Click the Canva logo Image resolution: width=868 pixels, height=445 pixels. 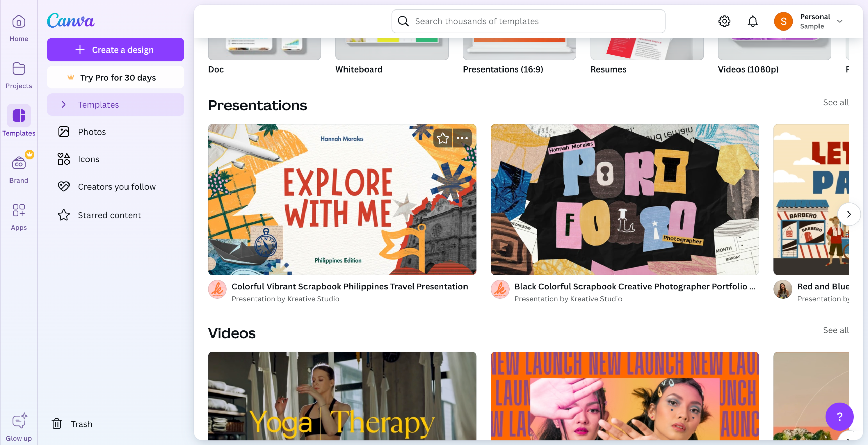(x=71, y=20)
